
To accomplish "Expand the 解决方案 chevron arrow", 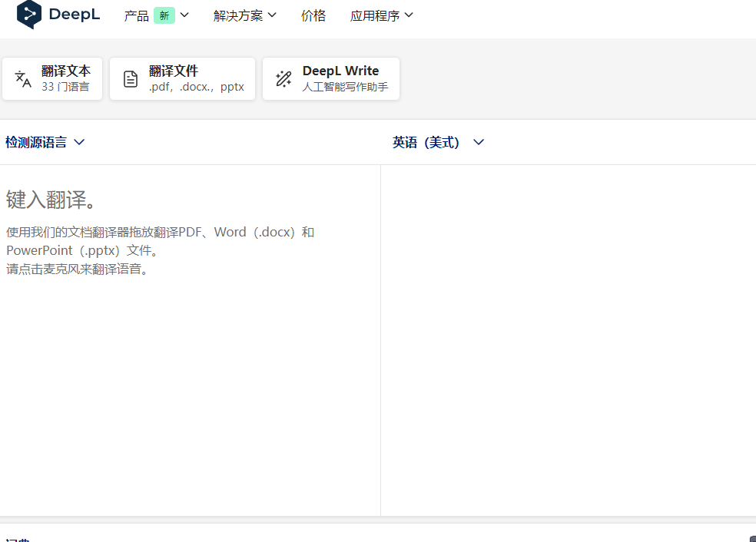I will [272, 15].
